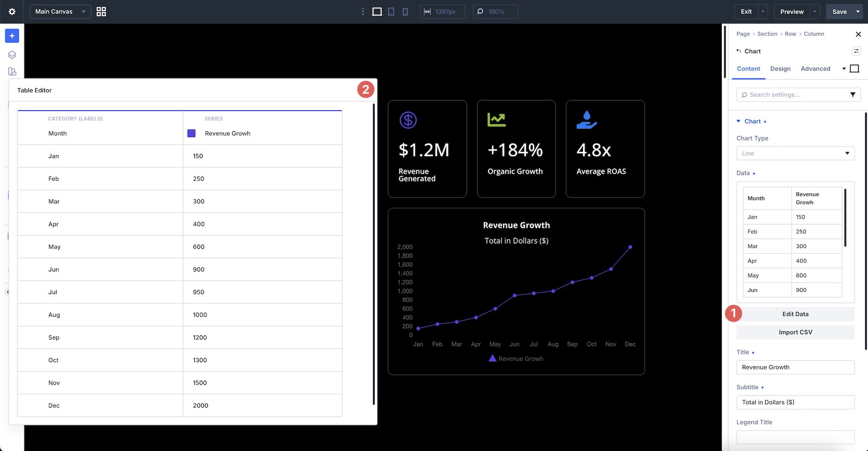
Task: Click the Data preview table scrollbar
Action: (845, 218)
